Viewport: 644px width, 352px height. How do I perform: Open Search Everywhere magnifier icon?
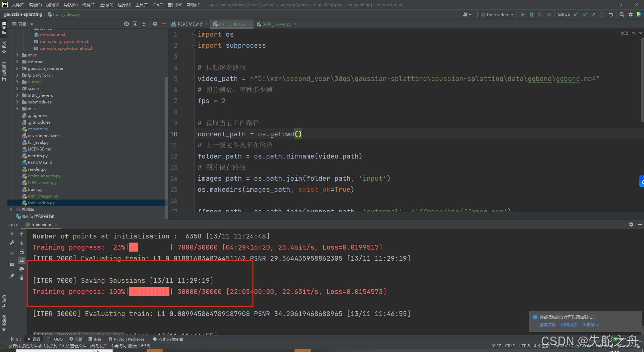click(x=622, y=14)
